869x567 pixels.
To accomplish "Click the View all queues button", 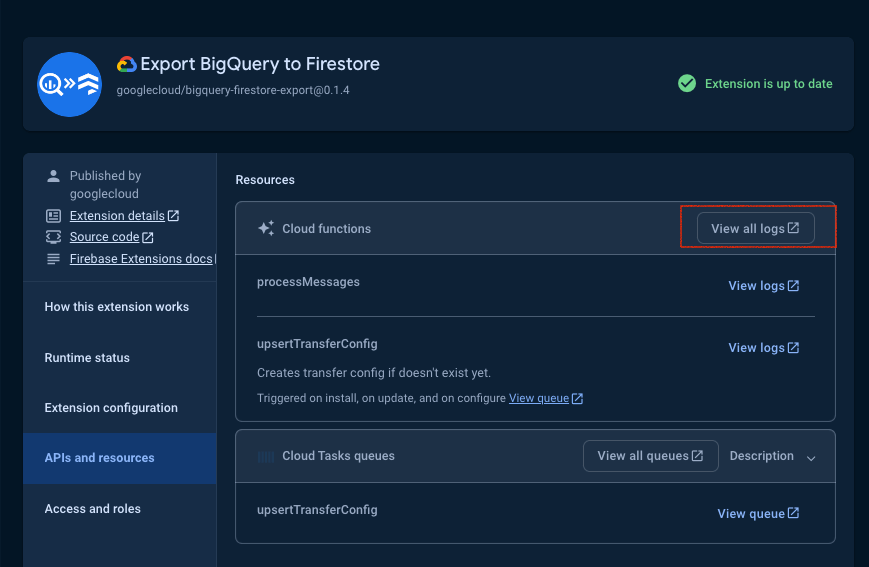I will coord(651,456).
